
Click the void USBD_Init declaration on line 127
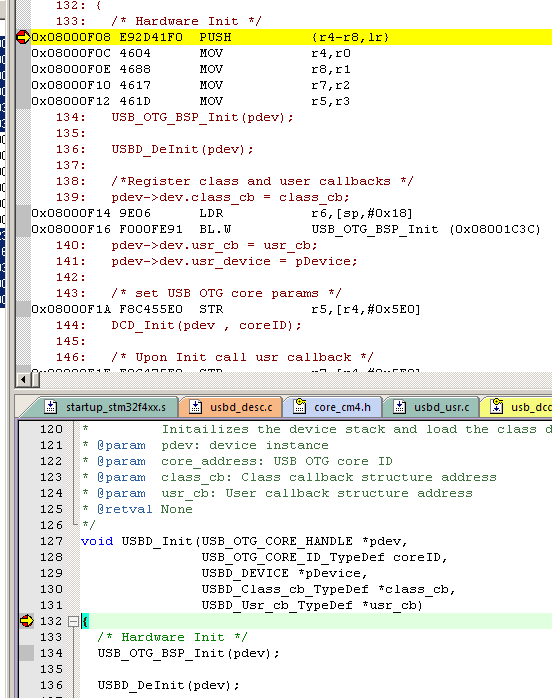pos(244,541)
